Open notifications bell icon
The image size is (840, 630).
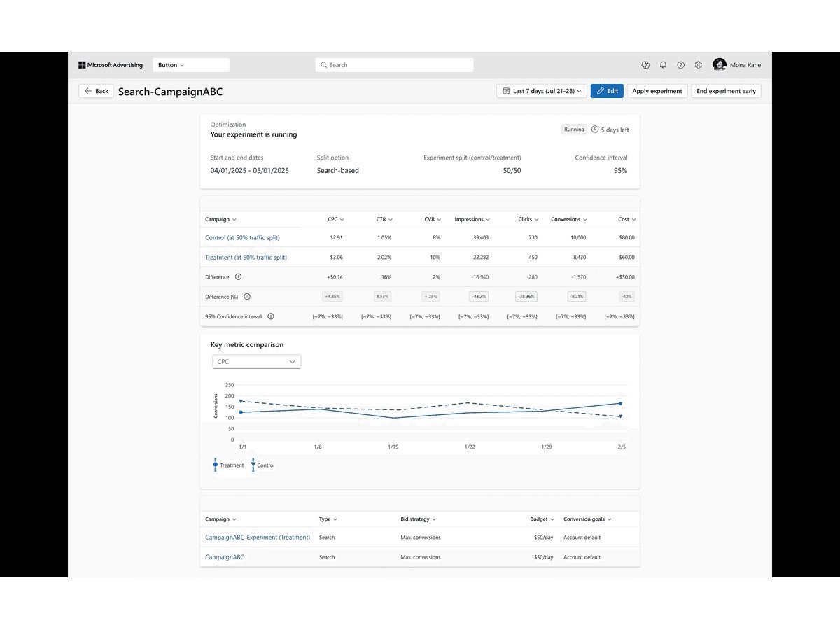[x=663, y=65]
